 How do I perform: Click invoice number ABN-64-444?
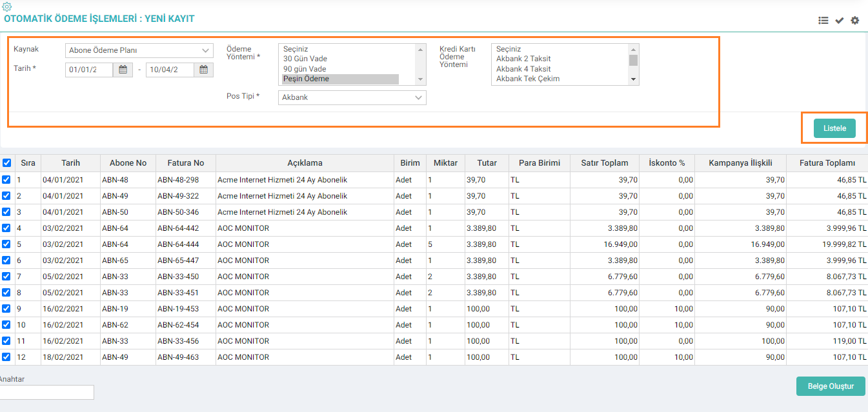pos(178,244)
